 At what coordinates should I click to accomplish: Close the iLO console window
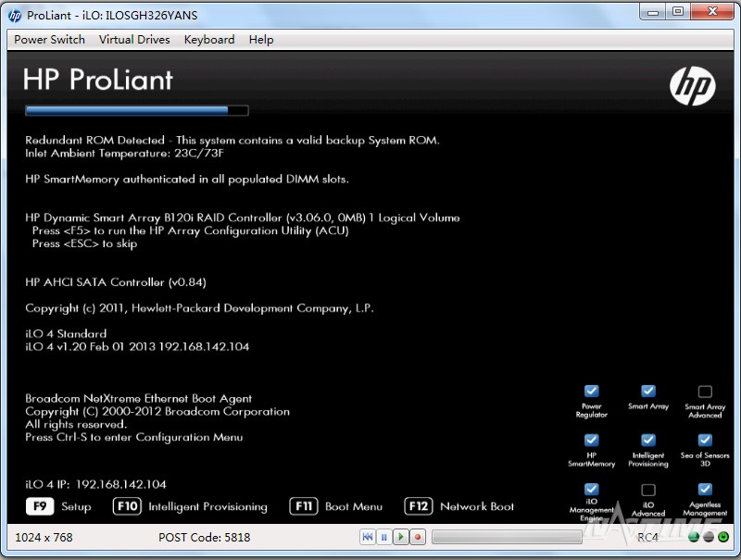[712, 12]
